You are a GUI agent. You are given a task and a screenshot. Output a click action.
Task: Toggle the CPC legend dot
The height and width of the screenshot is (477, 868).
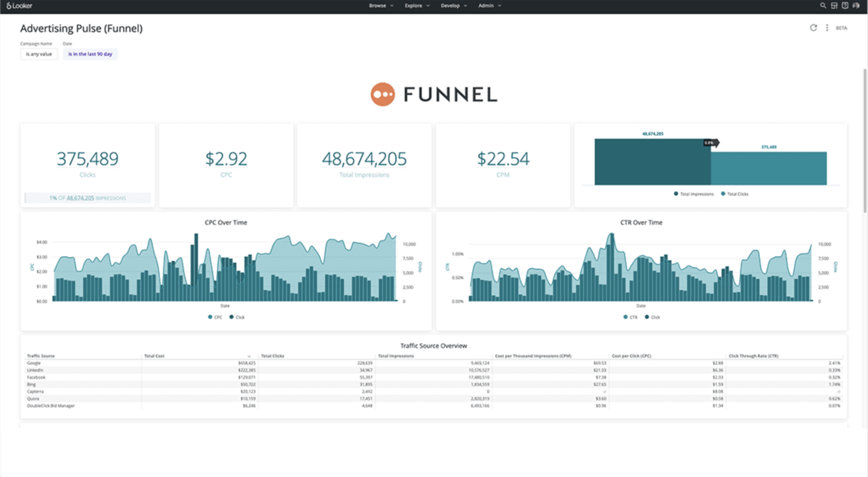coord(210,317)
